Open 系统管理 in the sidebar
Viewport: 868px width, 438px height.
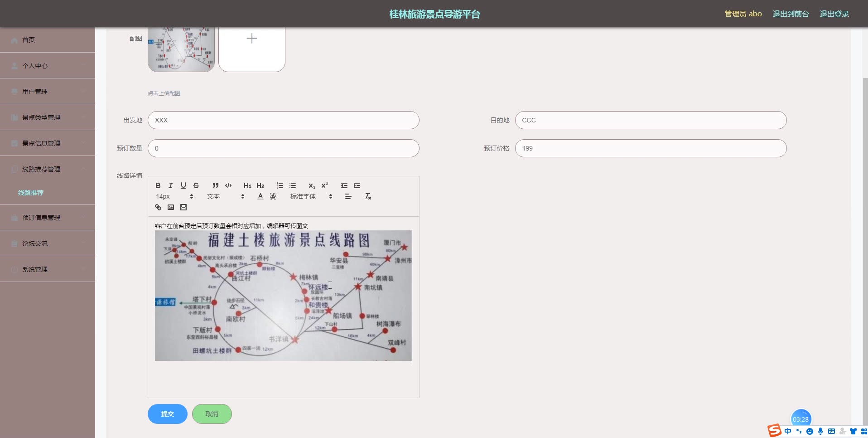point(48,269)
